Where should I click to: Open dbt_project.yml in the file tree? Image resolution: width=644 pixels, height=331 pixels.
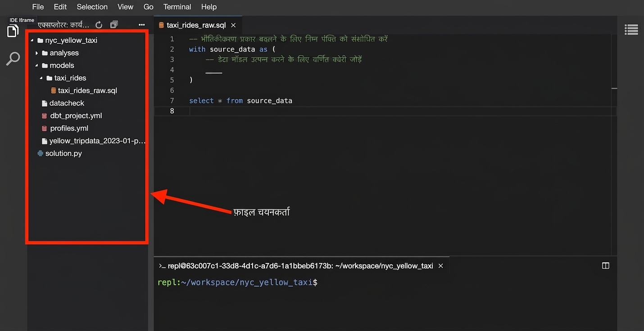coord(76,116)
